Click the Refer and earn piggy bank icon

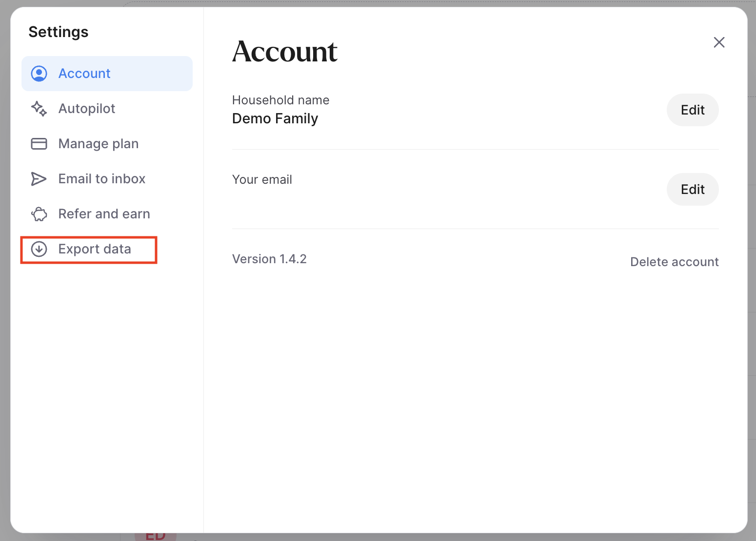pos(39,214)
